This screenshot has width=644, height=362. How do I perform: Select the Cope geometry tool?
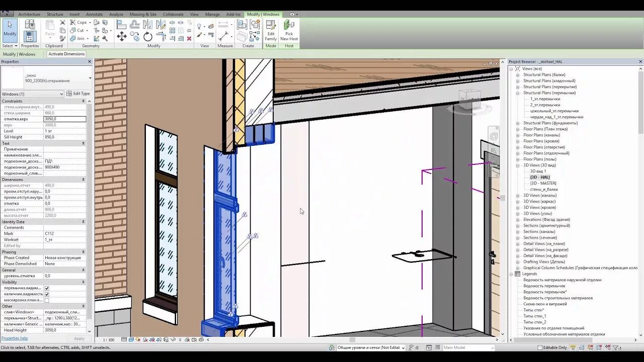[x=79, y=22]
